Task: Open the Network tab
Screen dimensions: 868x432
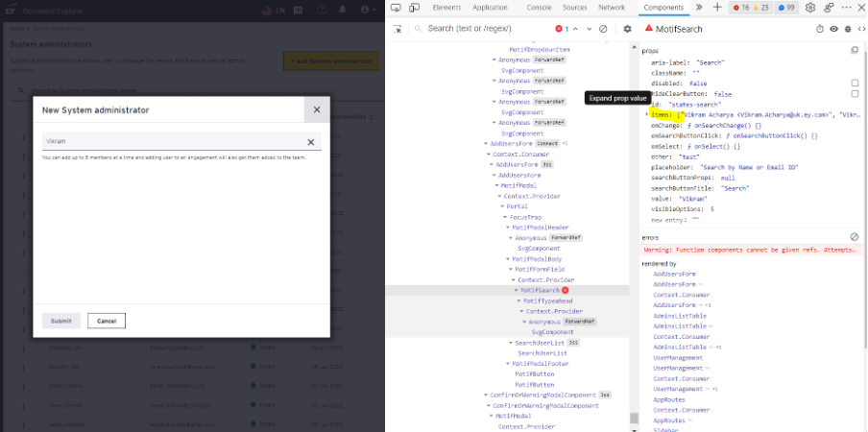Action: 611,8
